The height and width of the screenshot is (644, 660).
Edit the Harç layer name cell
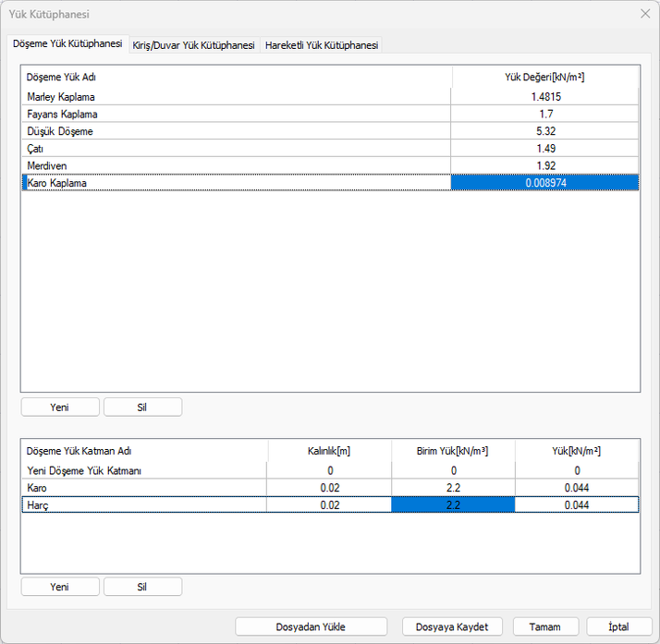pos(144,504)
